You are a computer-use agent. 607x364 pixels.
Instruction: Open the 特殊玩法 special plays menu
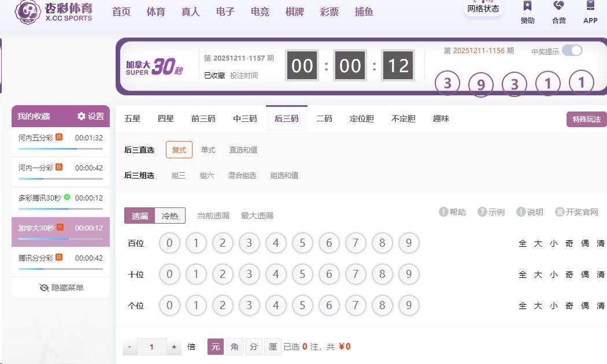pos(586,120)
